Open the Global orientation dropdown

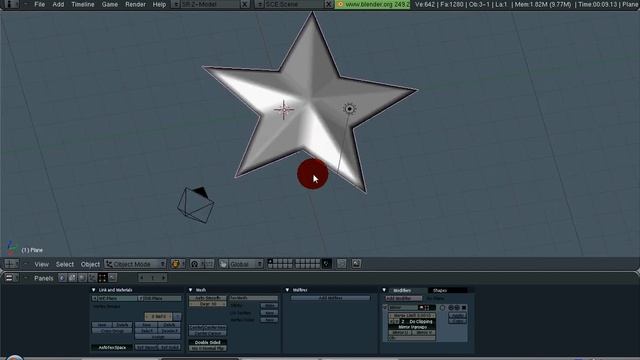[x=245, y=264]
